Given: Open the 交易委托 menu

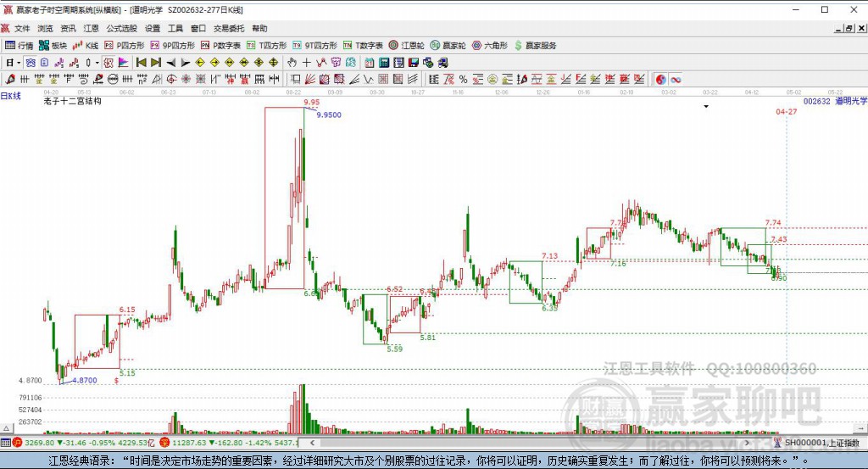Looking at the screenshot, I should pos(229,28).
